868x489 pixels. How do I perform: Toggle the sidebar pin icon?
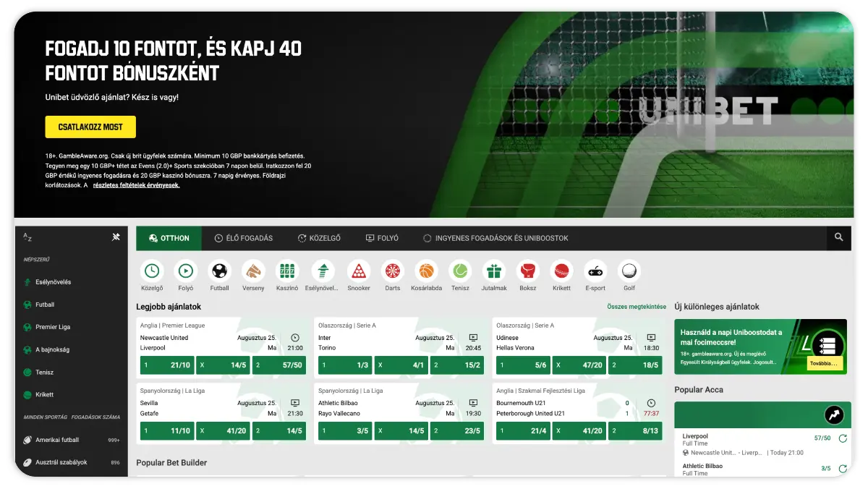click(x=116, y=237)
